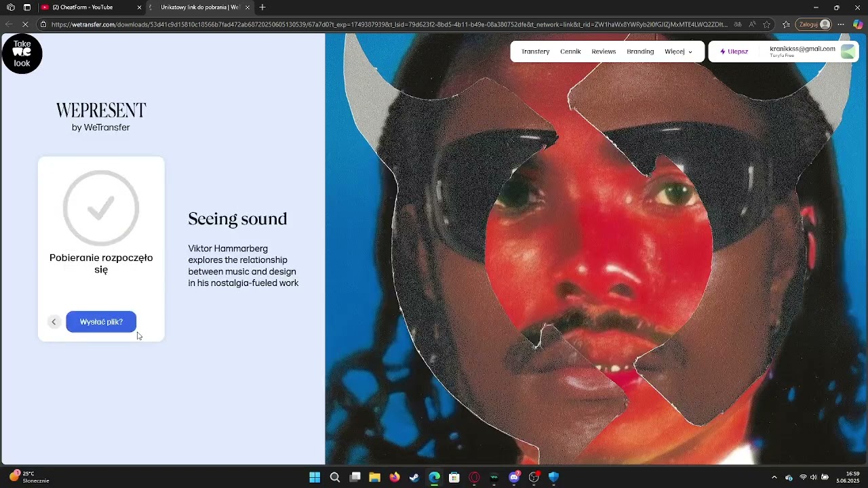Open OBS Studio from the taskbar
868x488 pixels.
(534, 477)
